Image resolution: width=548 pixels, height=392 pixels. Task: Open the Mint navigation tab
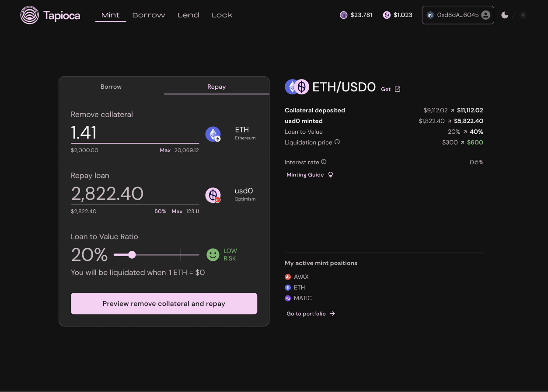[x=111, y=15]
